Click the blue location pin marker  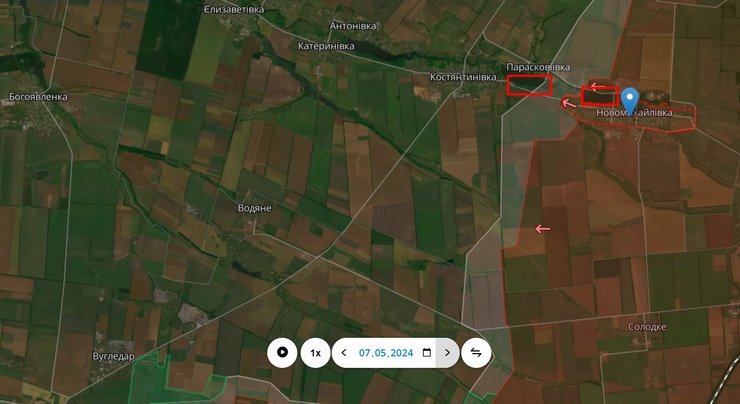(630, 100)
